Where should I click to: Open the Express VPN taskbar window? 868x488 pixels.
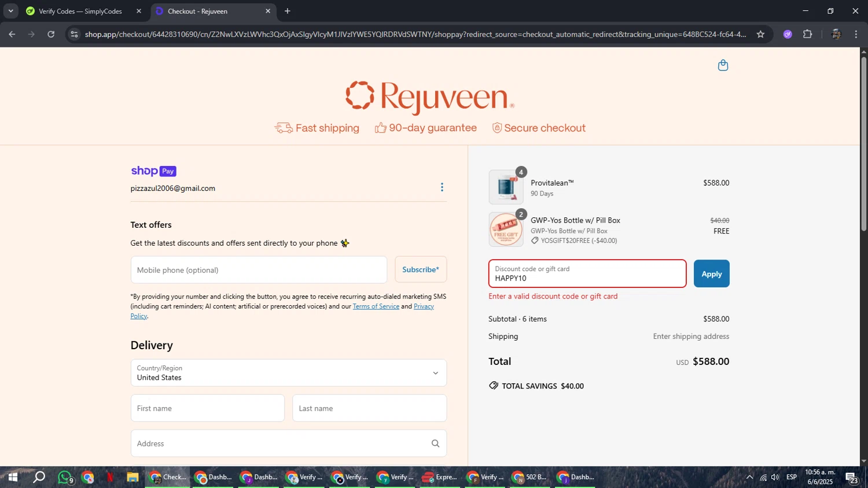pos(440,478)
